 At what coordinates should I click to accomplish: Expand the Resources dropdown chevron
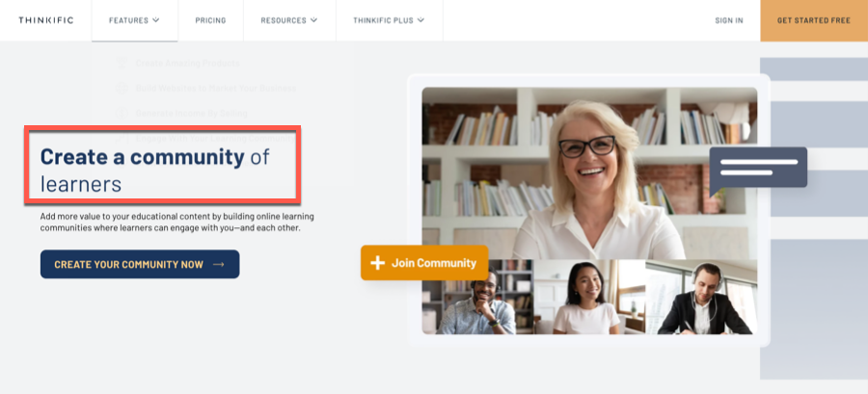(x=313, y=20)
